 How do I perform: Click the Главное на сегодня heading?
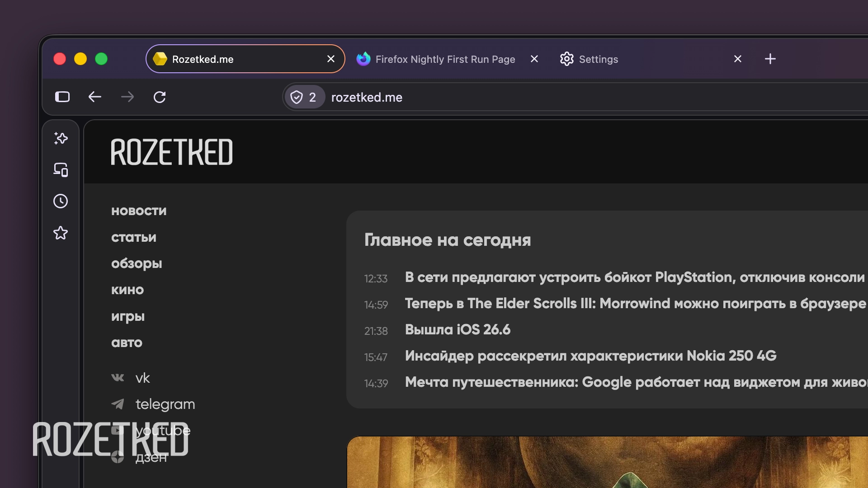pyautogui.click(x=448, y=240)
